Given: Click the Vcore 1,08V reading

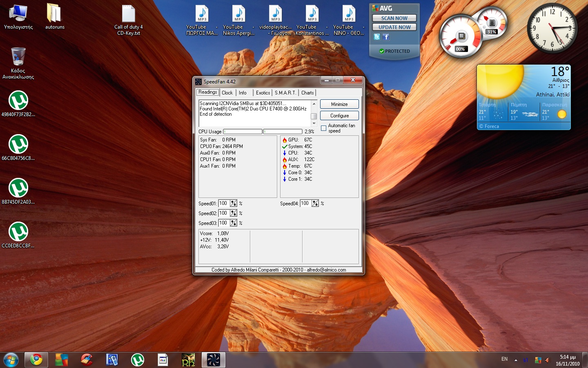Looking at the screenshot, I should click(214, 233).
